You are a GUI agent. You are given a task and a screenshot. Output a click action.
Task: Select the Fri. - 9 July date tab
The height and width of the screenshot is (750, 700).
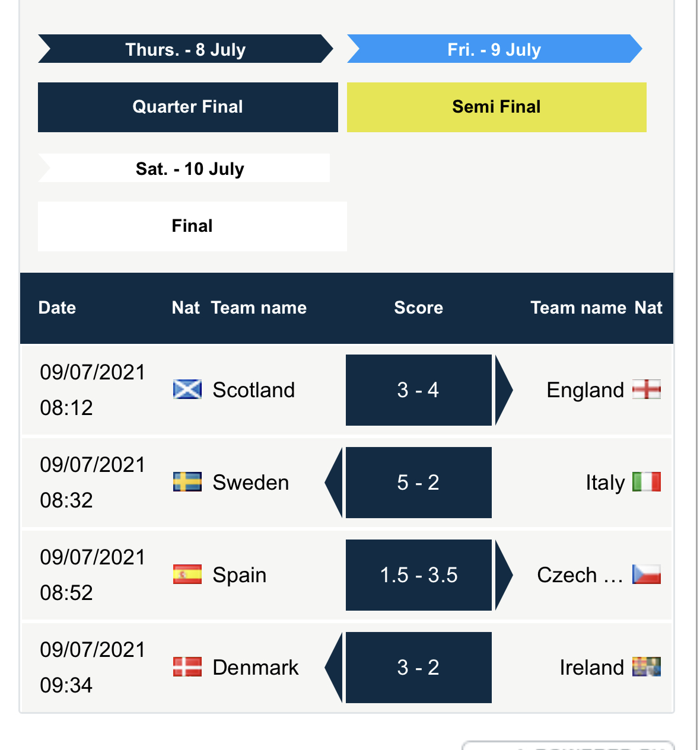click(495, 49)
